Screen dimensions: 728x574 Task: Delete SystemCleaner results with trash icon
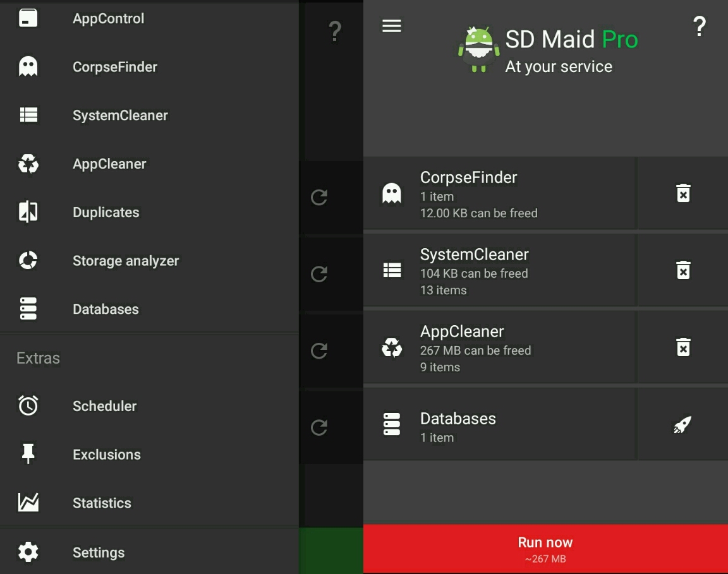(x=683, y=270)
